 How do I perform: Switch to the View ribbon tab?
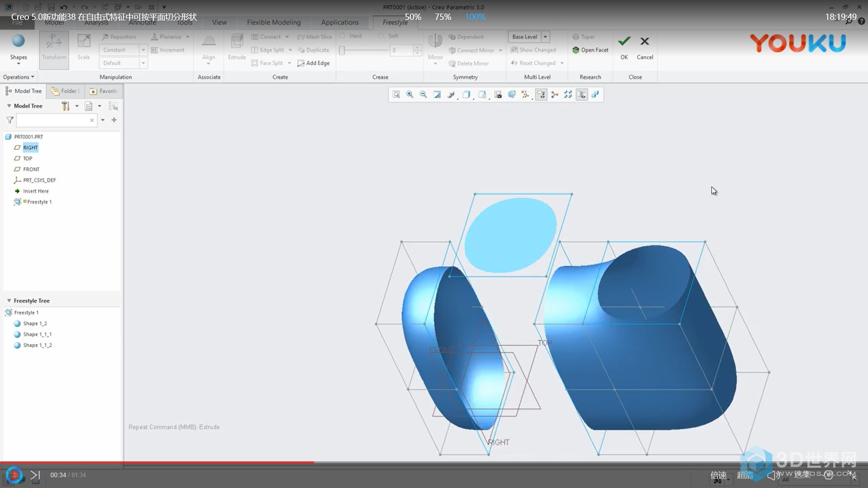219,22
